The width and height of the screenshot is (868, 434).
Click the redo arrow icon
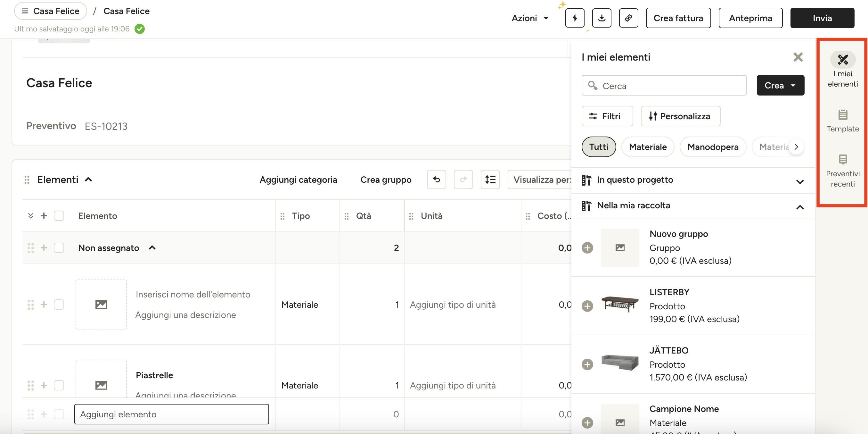coord(463,179)
